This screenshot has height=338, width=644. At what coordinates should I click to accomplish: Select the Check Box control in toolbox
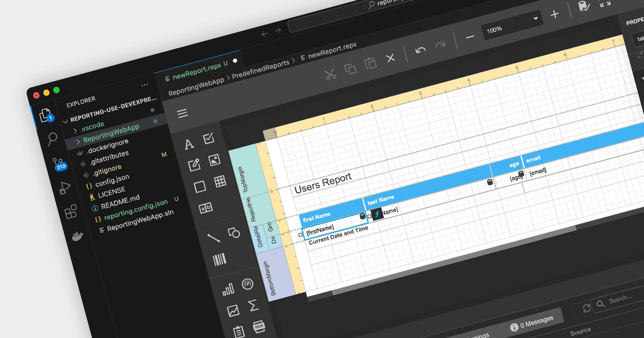pyautogui.click(x=209, y=139)
